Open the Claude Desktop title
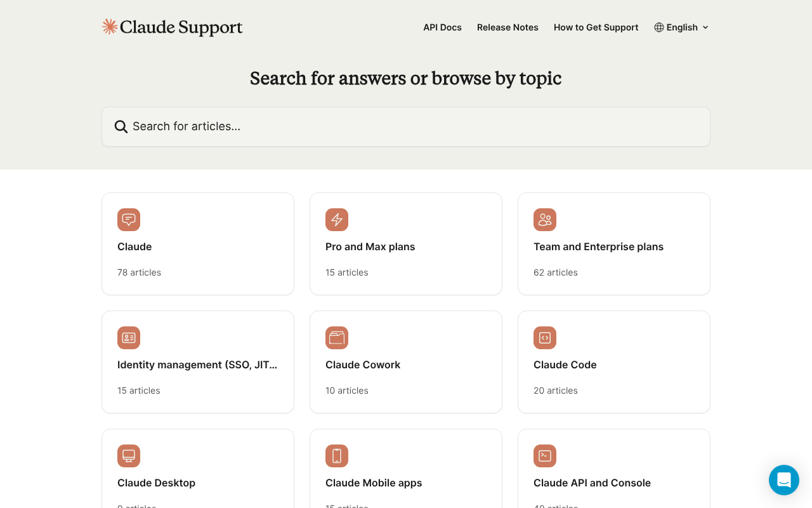Image resolution: width=812 pixels, height=508 pixels. click(157, 483)
